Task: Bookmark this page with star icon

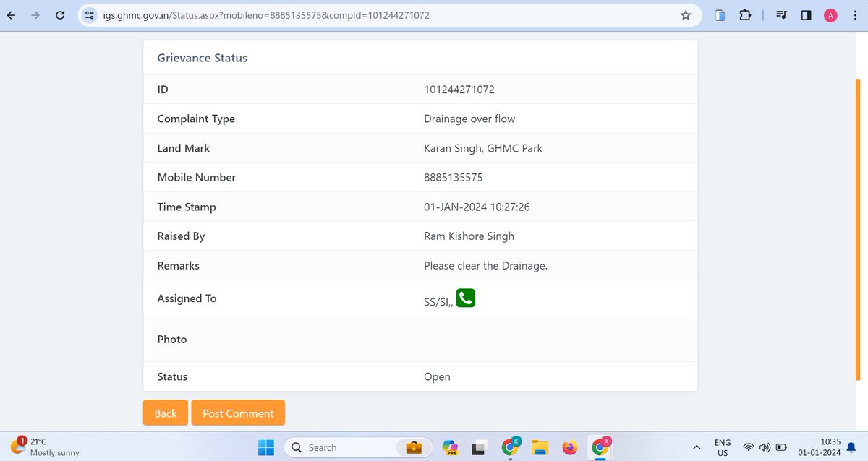Action: pyautogui.click(x=686, y=14)
